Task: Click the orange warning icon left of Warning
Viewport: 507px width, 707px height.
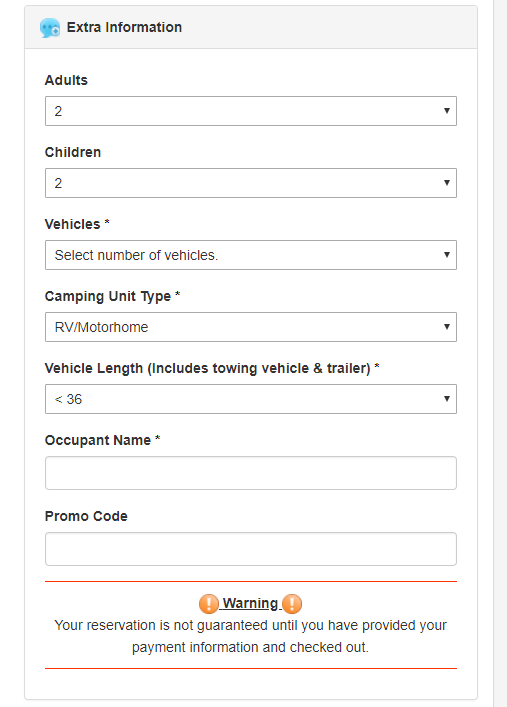Action: click(209, 604)
